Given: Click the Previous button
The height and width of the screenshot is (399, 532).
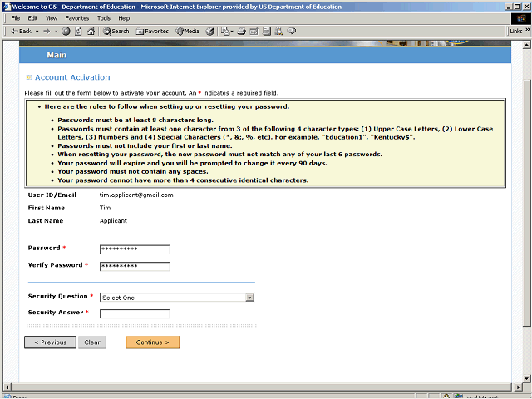Looking at the screenshot, I should point(50,342).
